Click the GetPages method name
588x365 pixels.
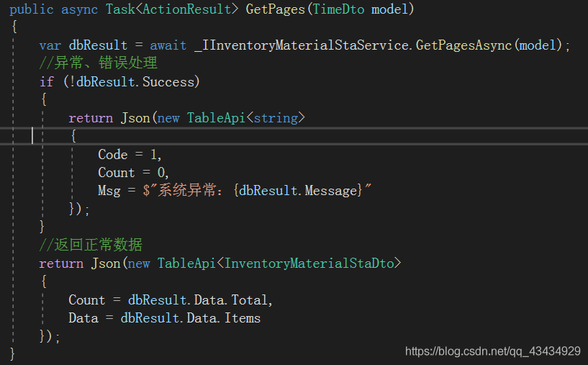(275, 9)
